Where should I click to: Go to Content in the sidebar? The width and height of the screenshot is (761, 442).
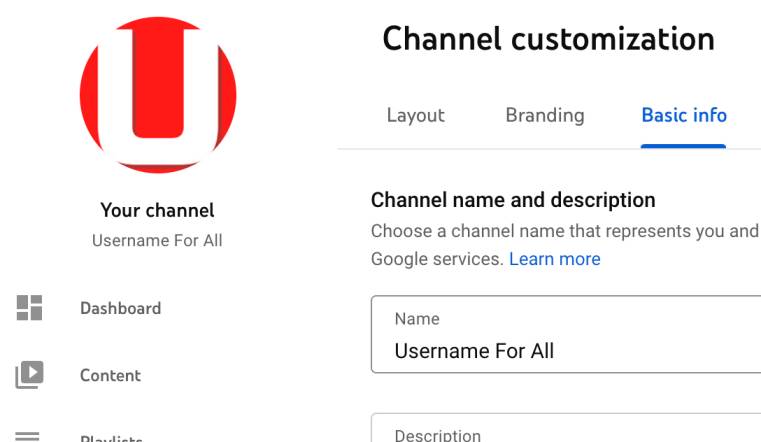[x=110, y=376]
